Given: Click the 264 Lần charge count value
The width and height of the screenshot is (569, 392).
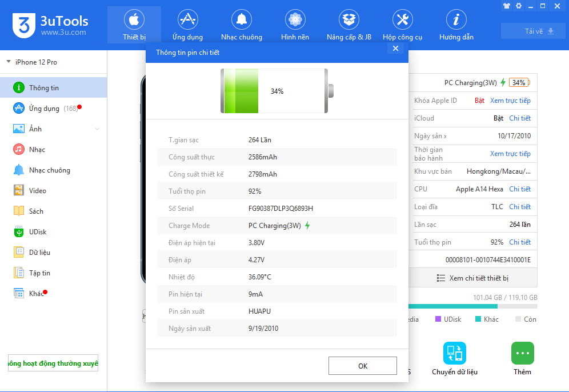Looking at the screenshot, I should 259,140.
